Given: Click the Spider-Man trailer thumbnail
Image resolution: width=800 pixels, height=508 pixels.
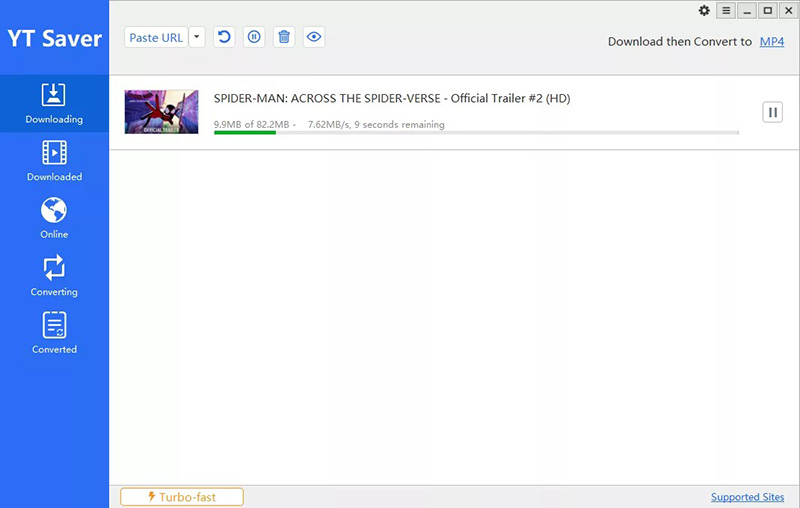Looking at the screenshot, I should point(161,112).
